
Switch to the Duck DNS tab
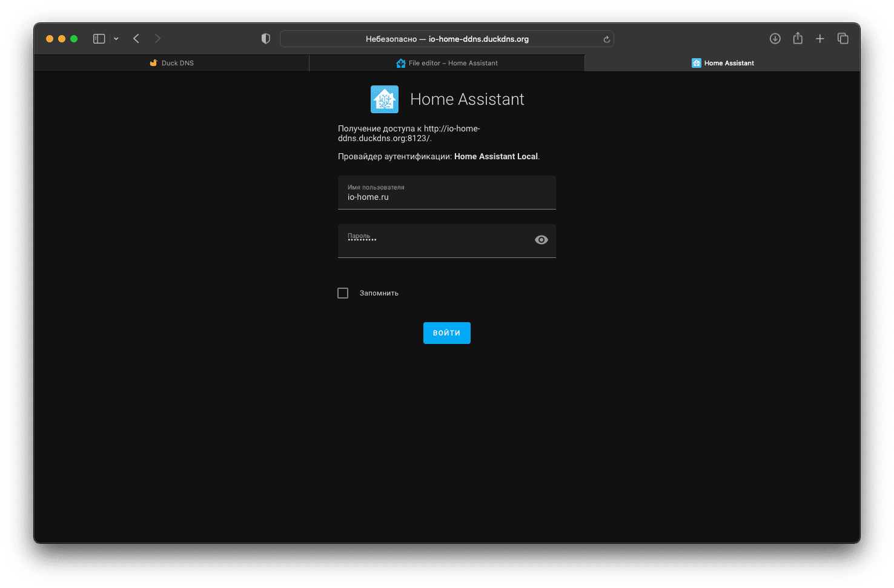(172, 63)
